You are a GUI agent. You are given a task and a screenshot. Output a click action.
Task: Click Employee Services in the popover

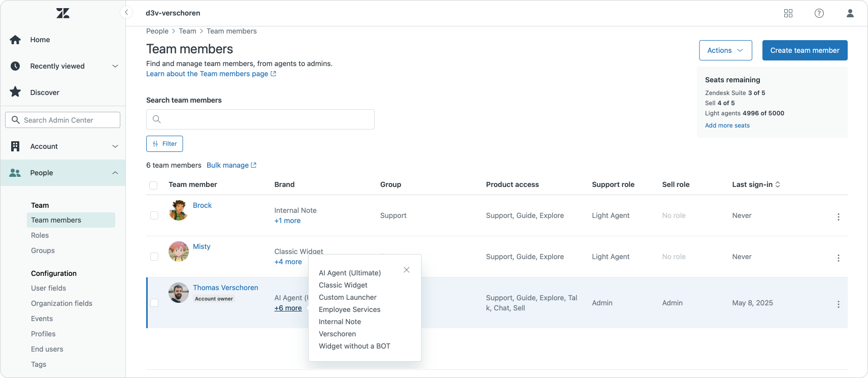[x=350, y=309]
